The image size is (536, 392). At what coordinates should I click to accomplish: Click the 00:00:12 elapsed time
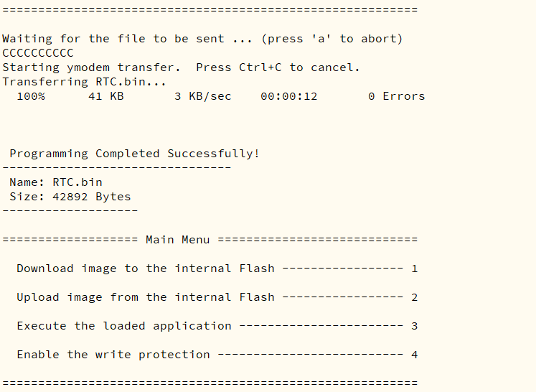pyautogui.click(x=288, y=96)
